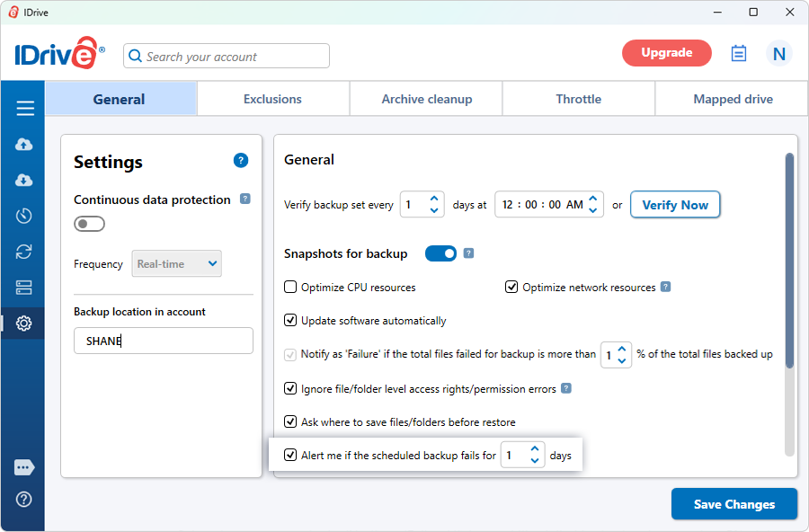809x532 pixels.
Task: Click the Save Changes button
Action: 733,504
